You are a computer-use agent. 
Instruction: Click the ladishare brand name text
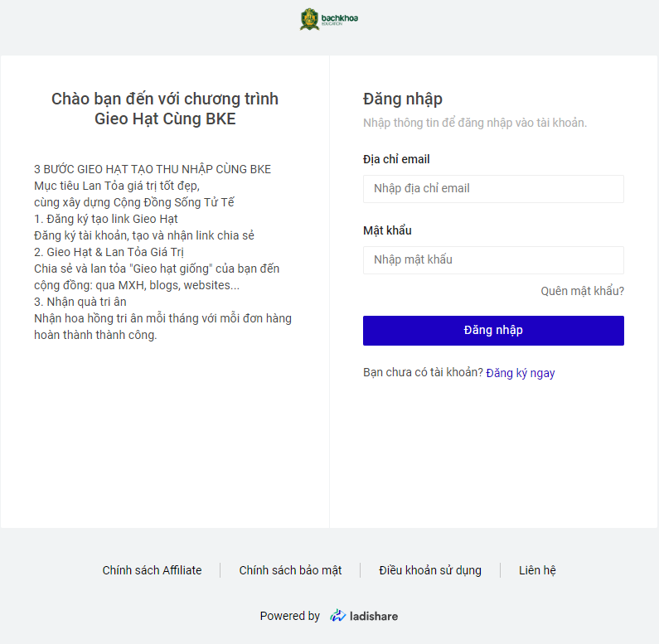point(373,616)
